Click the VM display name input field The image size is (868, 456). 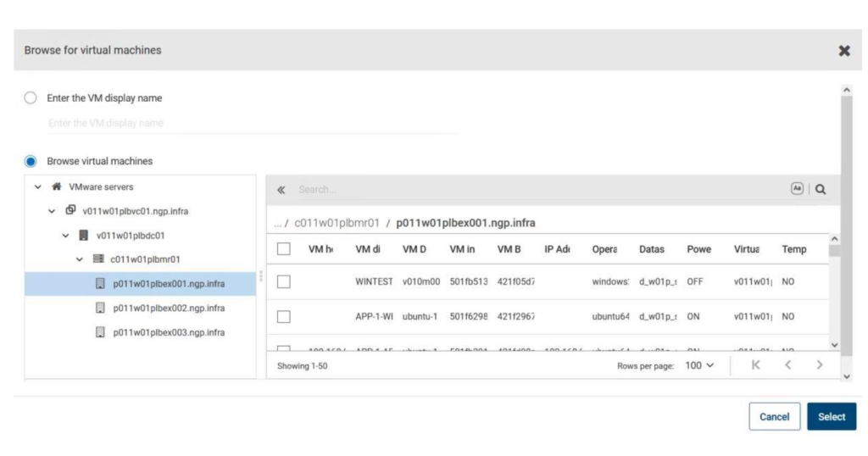tap(252, 123)
